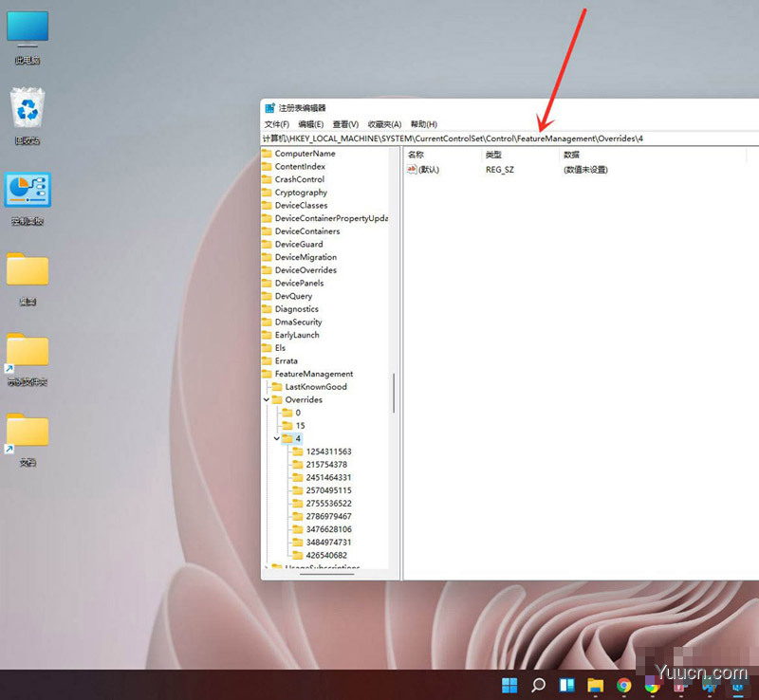Click the folder icon beside 426540682

298,555
